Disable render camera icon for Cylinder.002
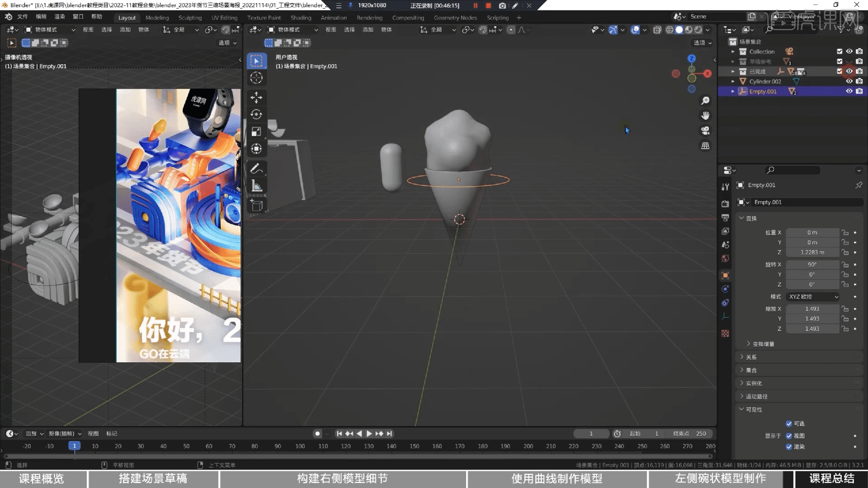This screenshot has height=488, width=868. click(859, 81)
